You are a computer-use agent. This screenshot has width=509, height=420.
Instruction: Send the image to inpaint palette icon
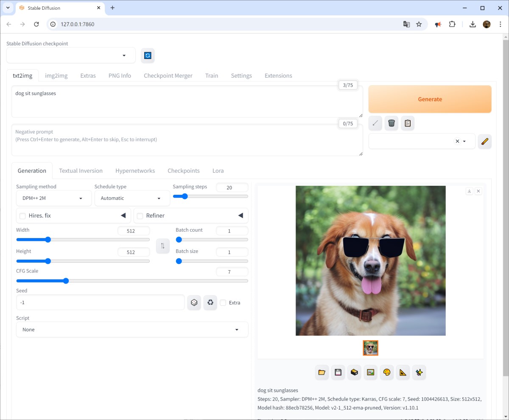point(386,372)
